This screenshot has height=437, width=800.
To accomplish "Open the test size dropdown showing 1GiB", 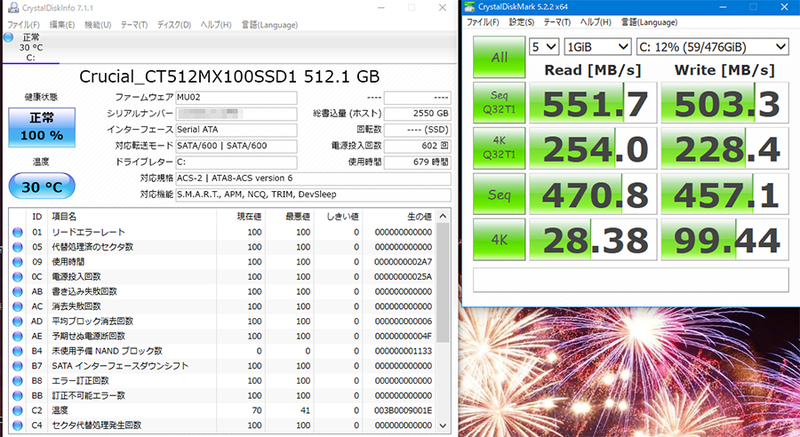I will click(597, 47).
